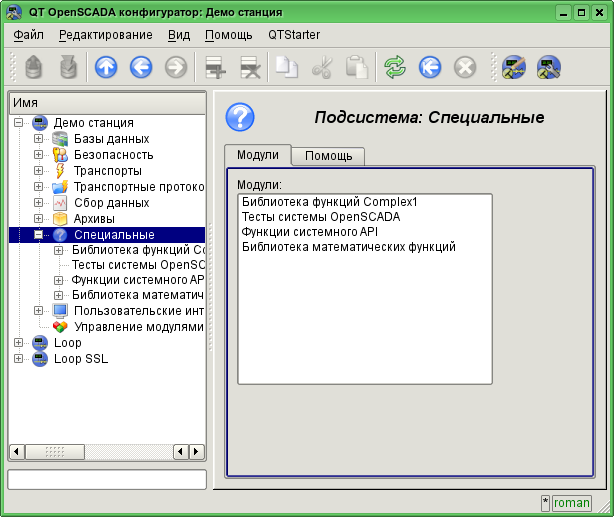Click the Безопасность keys icon
This screenshot has height=517, width=614.
pos(60,155)
